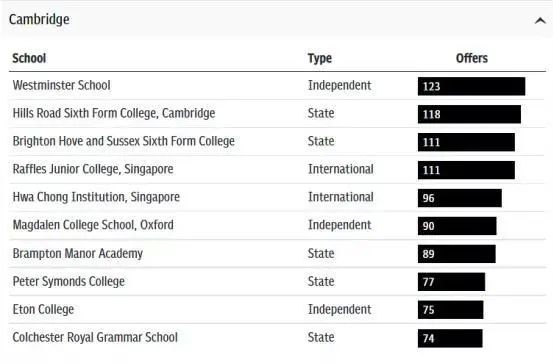Select Brighton Hove and Sussex Sixth Form College

pyautogui.click(x=123, y=141)
